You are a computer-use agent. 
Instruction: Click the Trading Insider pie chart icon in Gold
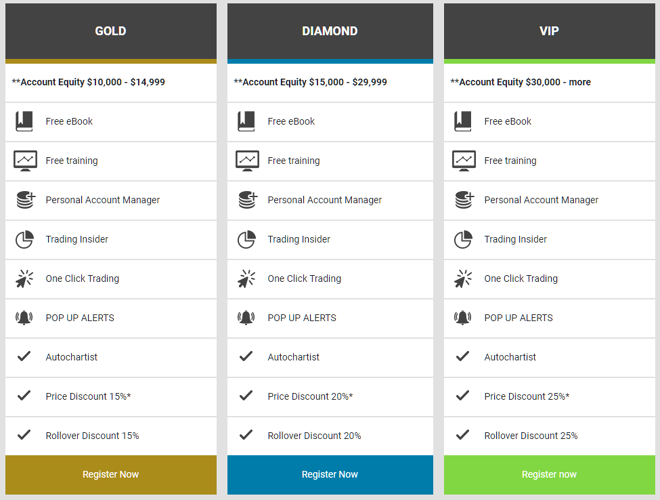pyautogui.click(x=25, y=240)
